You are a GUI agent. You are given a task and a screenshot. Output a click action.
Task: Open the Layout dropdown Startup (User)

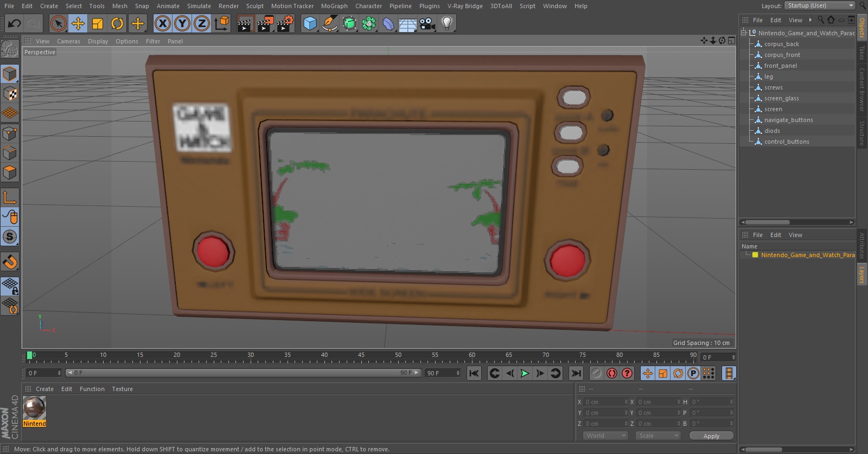pos(820,5)
